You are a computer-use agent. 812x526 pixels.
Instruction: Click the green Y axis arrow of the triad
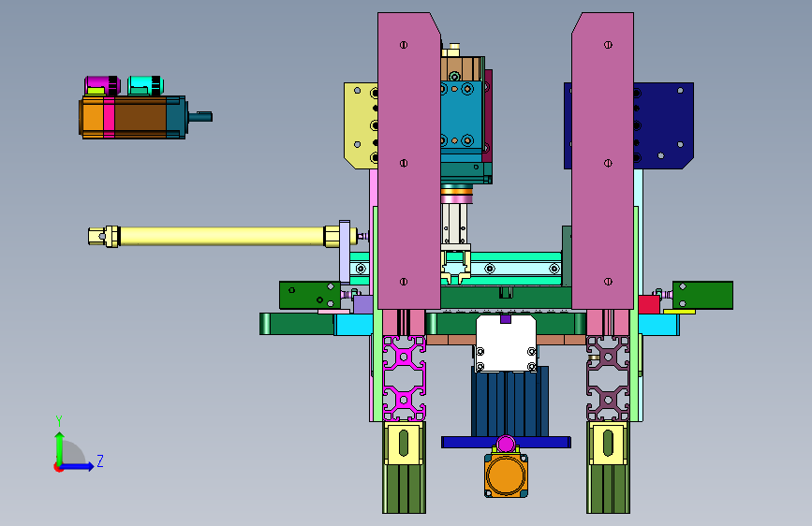(x=59, y=447)
